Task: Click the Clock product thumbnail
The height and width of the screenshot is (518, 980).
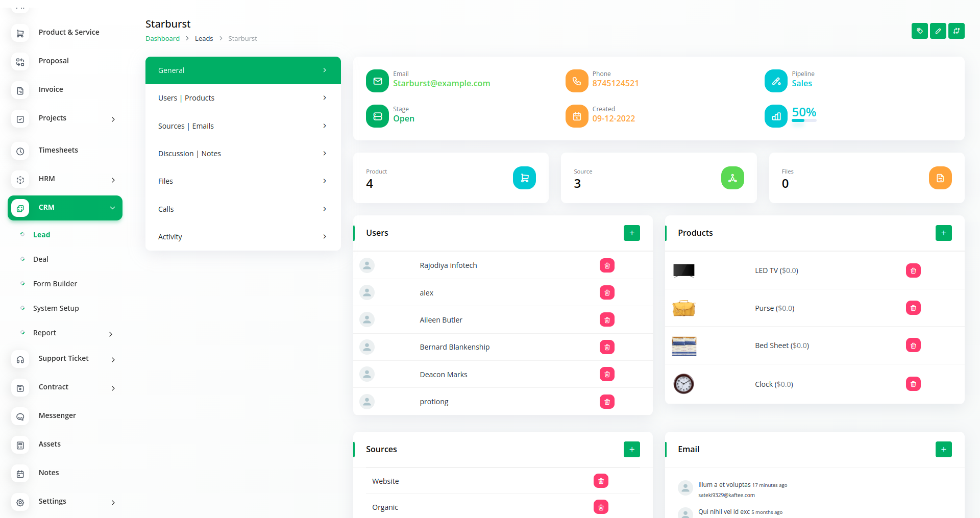Action: click(x=683, y=384)
